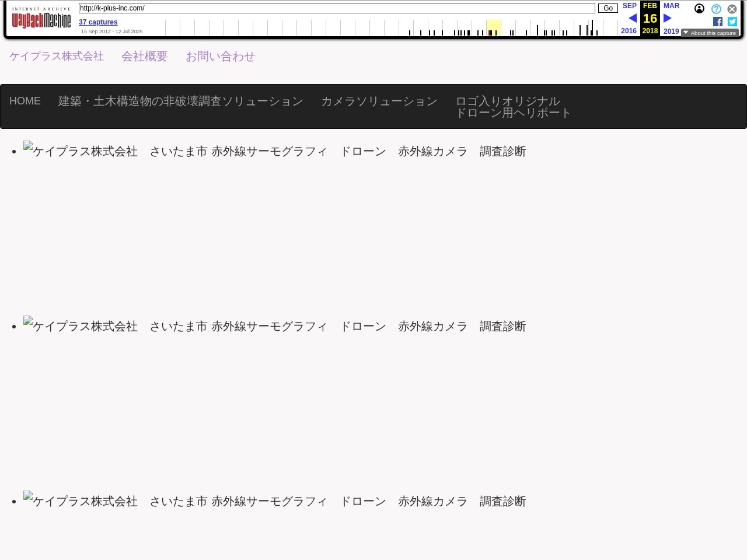Click the お問い合わせ link
Viewport: 747px width, 560px height.
tap(221, 56)
